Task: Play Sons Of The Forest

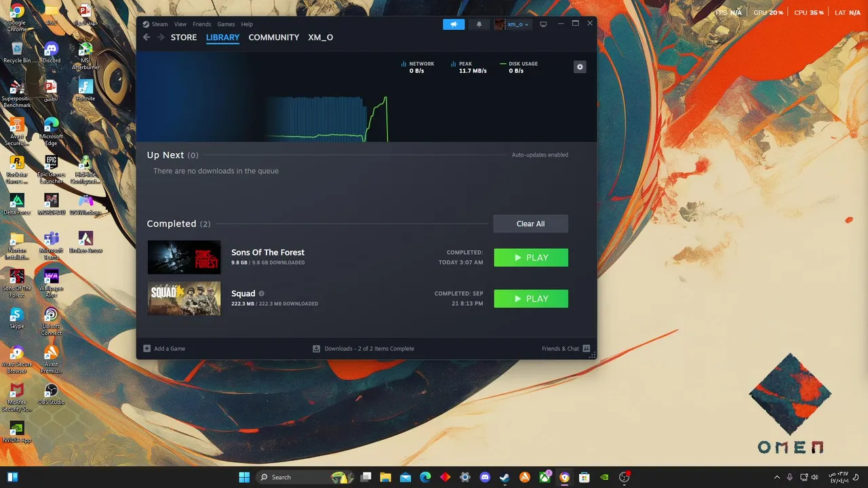Action: coord(531,258)
